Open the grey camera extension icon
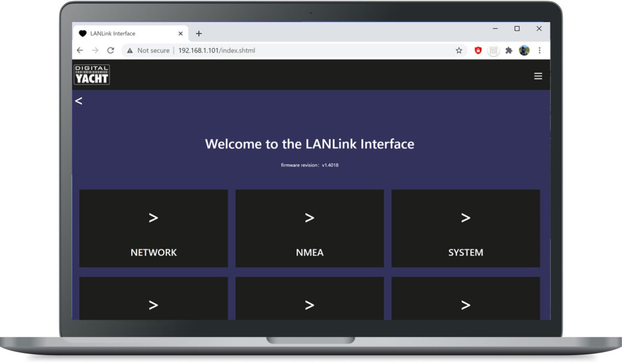This screenshot has height=364, width=622. click(x=493, y=51)
